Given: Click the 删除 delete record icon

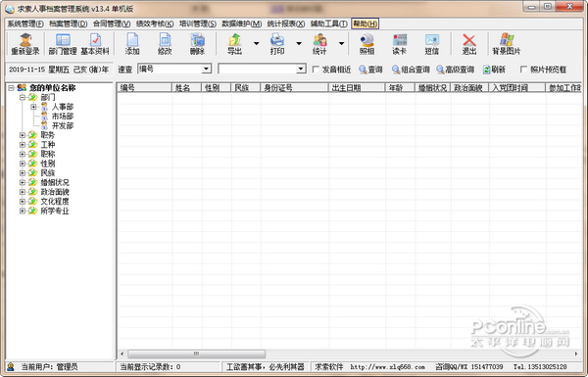Looking at the screenshot, I should pyautogui.click(x=197, y=44).
